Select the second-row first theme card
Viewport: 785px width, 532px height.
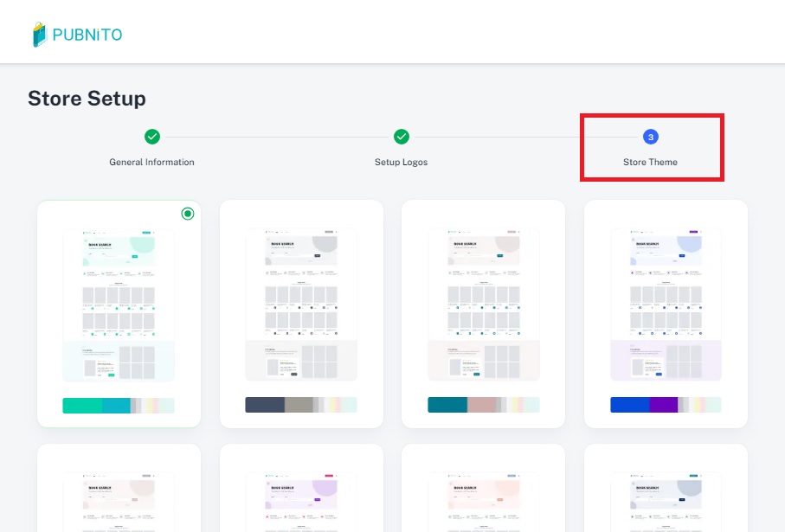coord(119,493)
